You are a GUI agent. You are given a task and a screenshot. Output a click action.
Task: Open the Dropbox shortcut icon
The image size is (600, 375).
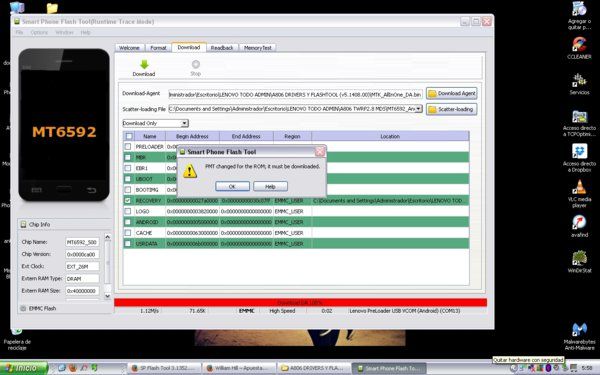pyautogui.click(x=579, y=151)
